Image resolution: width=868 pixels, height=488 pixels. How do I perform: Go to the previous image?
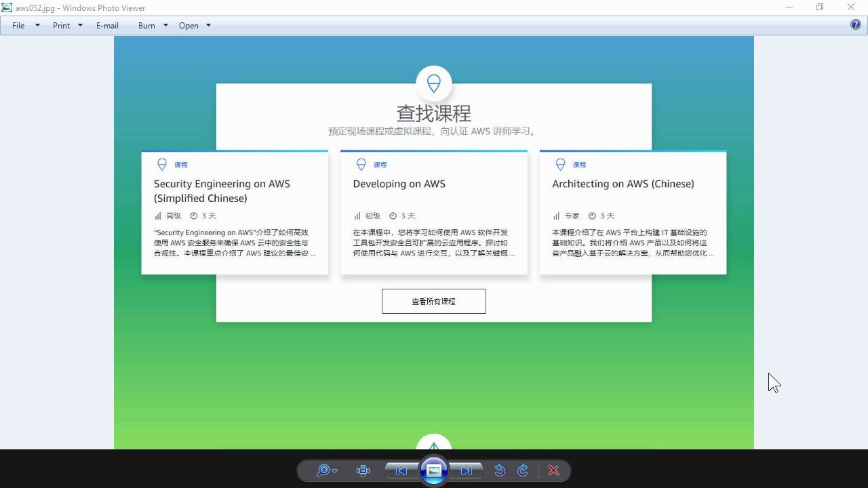pos(400,470)
